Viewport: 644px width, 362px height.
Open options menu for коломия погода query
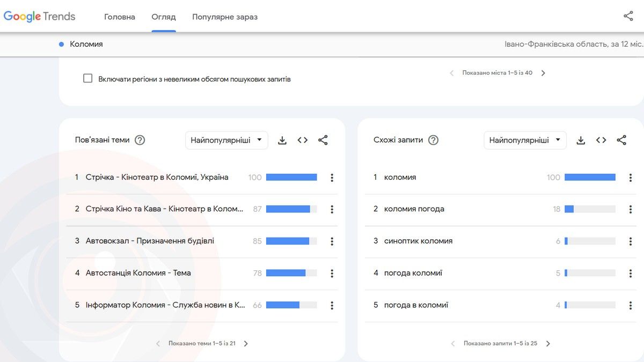pos(630,209)
